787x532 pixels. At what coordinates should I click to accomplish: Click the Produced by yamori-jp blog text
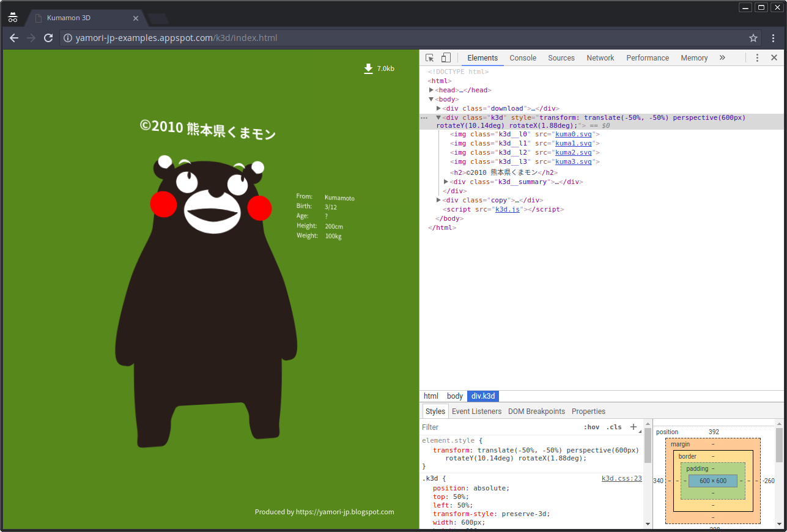tap(325, 512)
